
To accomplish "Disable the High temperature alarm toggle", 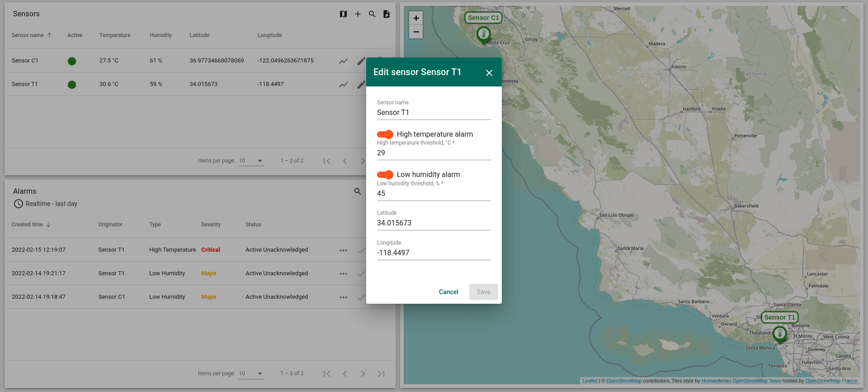I will click(385, 134).
